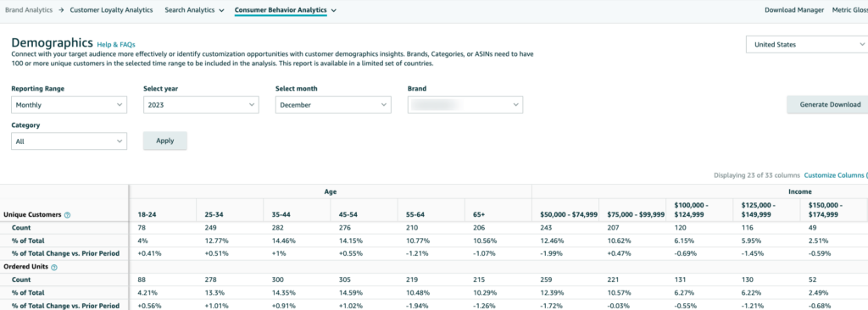The width and height of the screenshot is (868, 310).
Task: Open the Select month December dropdown
Action: (333, 105)
